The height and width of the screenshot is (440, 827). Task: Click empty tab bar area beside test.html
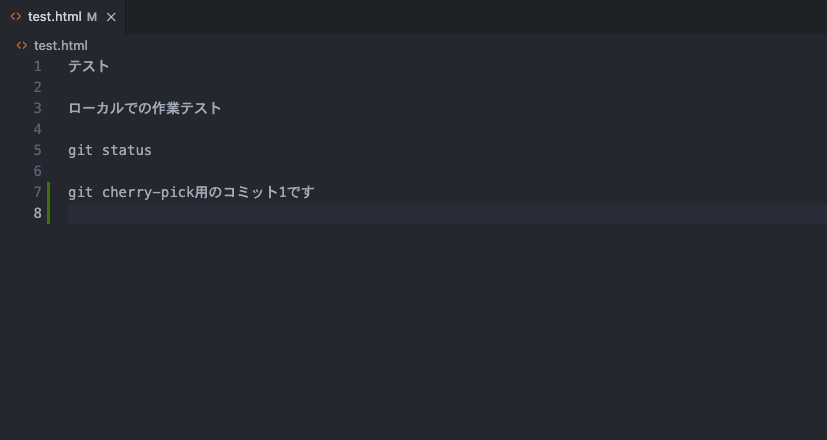(x=475, y=17)
